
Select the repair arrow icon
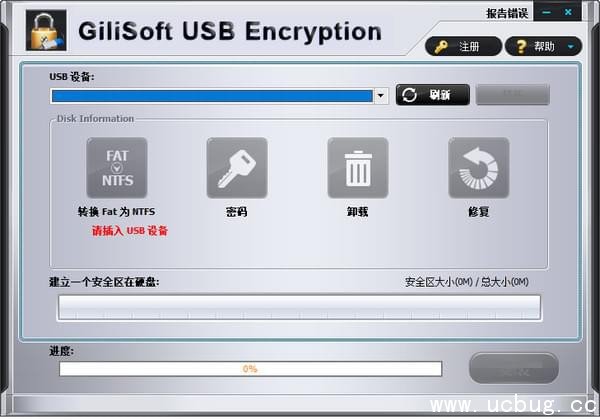pyautogui.click(x=479, y=168)
